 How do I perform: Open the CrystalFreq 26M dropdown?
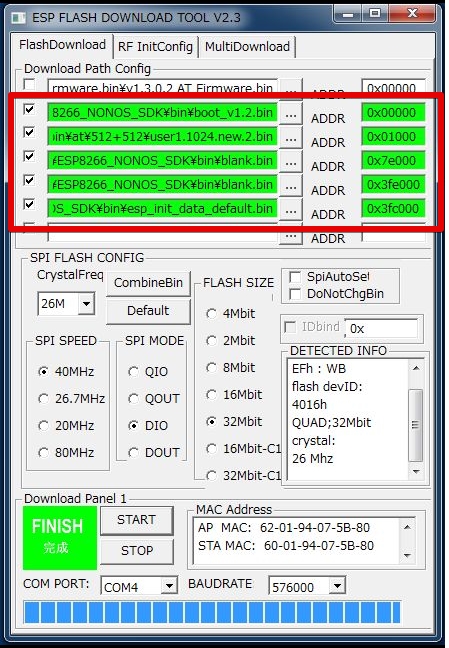86,304
